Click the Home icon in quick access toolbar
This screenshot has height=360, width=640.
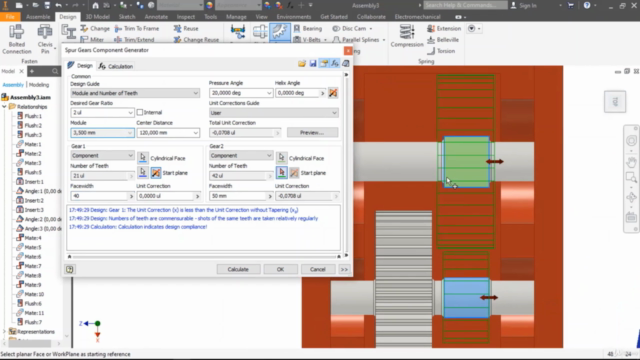[x=96, y=5]
